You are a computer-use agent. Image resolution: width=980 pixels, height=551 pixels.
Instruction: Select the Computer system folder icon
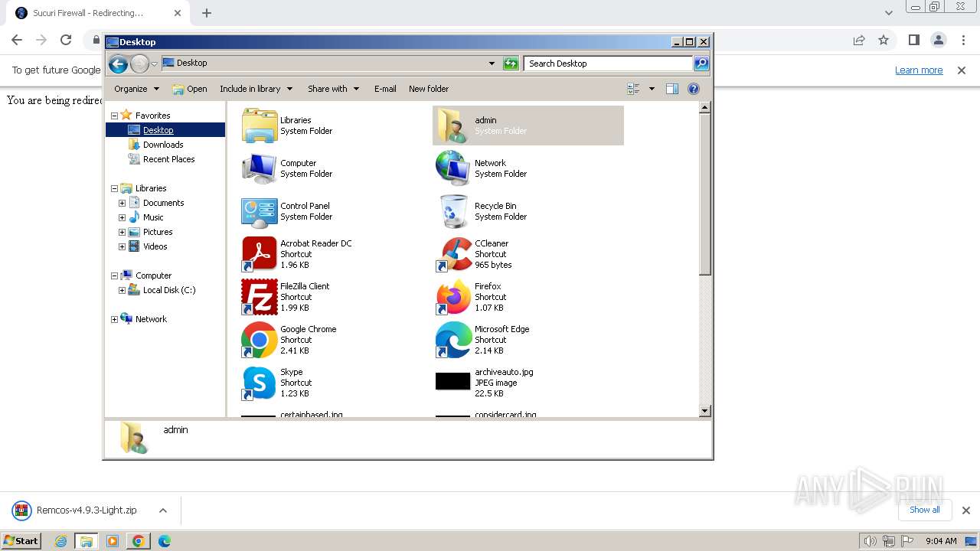point(260,168)
